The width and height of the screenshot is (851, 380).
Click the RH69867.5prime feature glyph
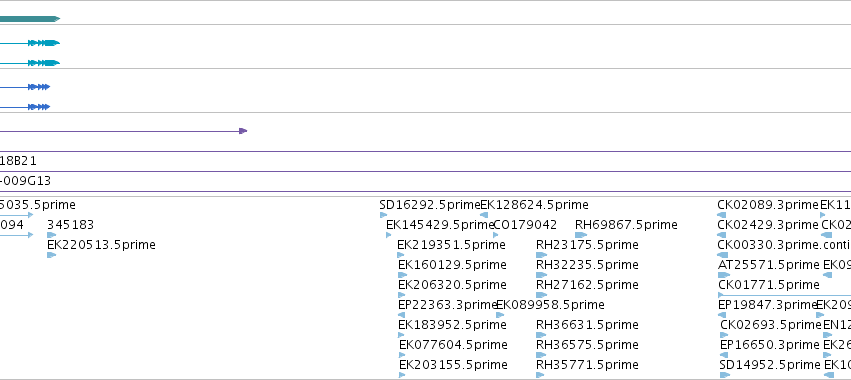[x=581, y=235]
